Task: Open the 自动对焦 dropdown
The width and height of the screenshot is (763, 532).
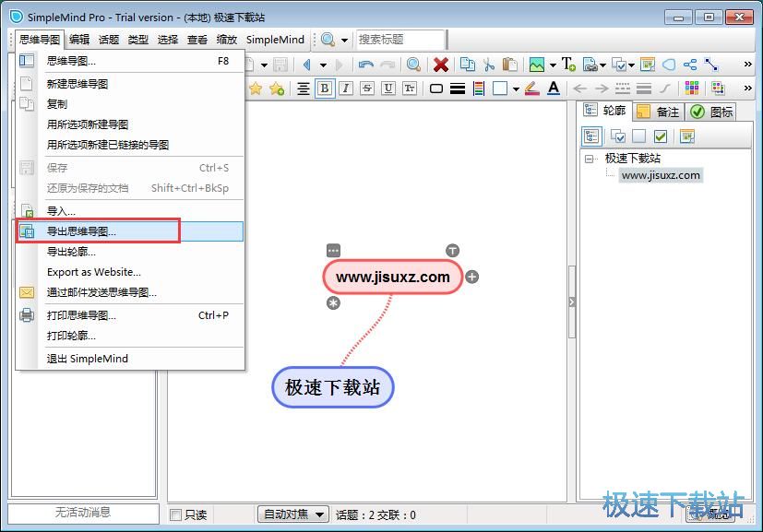Action: point(293,514)
